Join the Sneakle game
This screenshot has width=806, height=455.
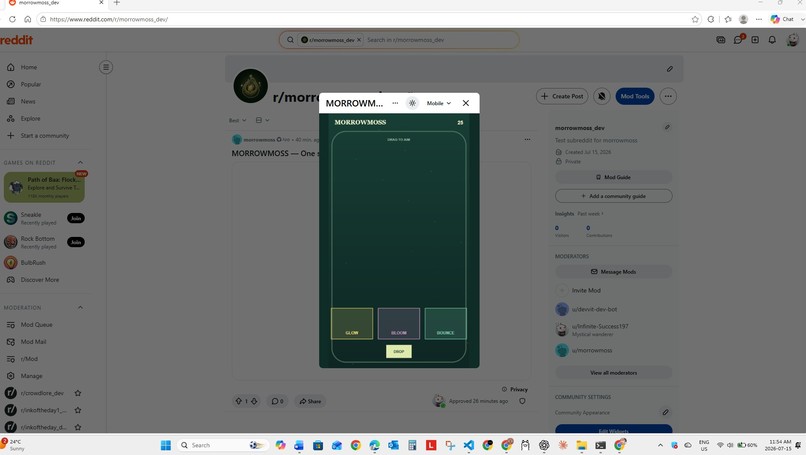click(x=76, y=218)
